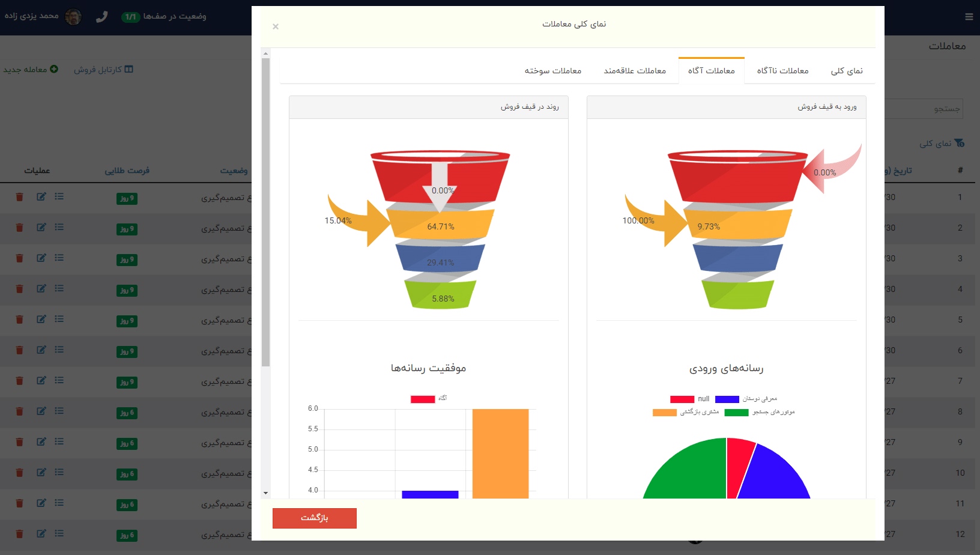Click the جستجو search field
Screen dimensions: 980x555
pyautogui.click(x=925, y=109)
